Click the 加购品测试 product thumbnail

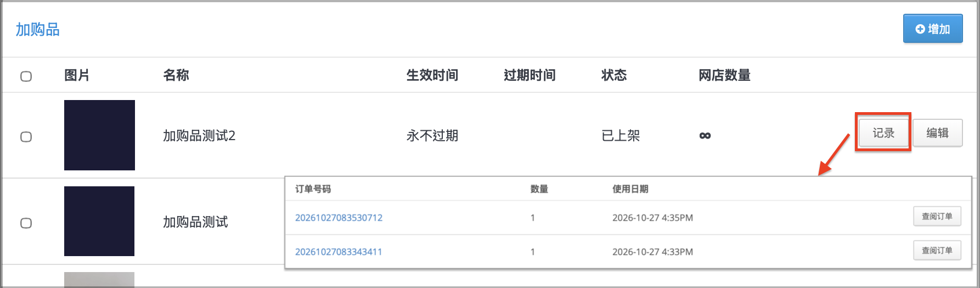tap(99, 221)
